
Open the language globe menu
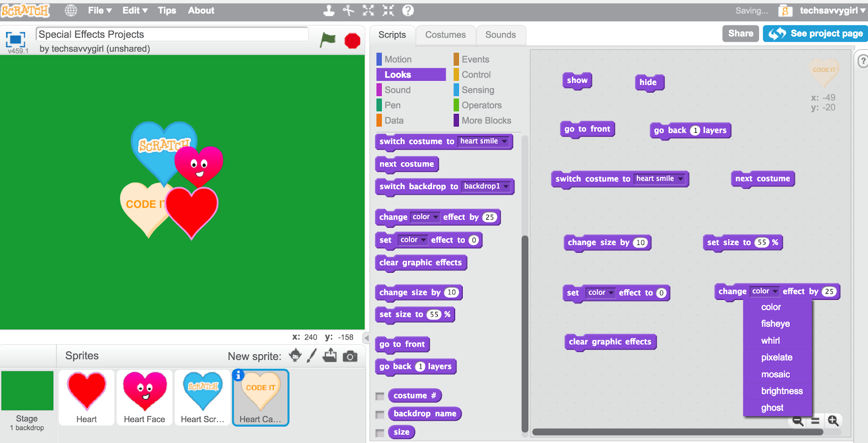pyautogui.click(x=71, y=10)
